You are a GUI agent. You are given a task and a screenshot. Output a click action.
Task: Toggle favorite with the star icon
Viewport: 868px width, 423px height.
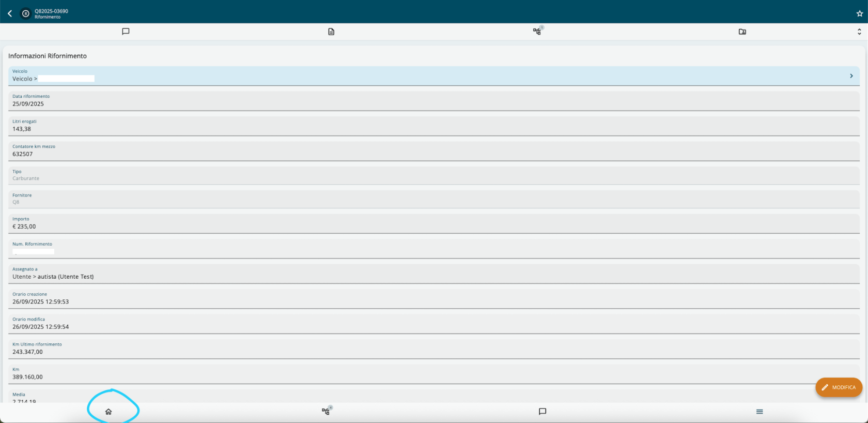tap(859, 13)
